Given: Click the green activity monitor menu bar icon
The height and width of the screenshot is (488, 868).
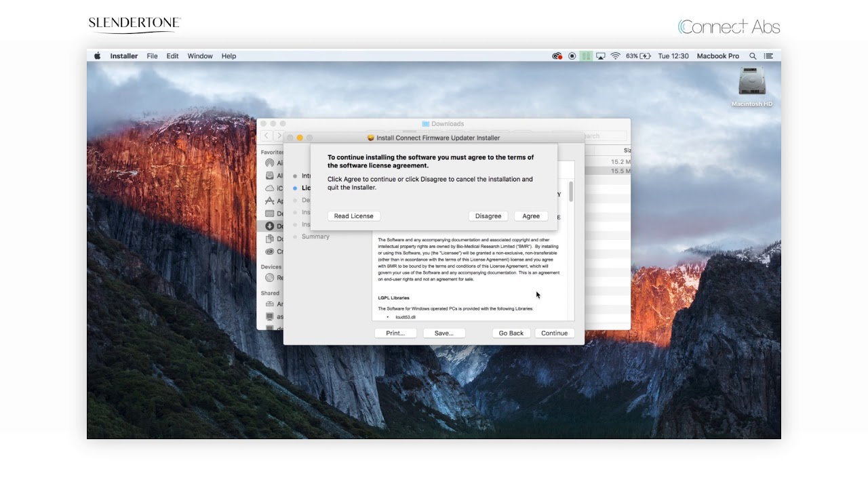Looking at the screenshot, I should pos(587,56).
